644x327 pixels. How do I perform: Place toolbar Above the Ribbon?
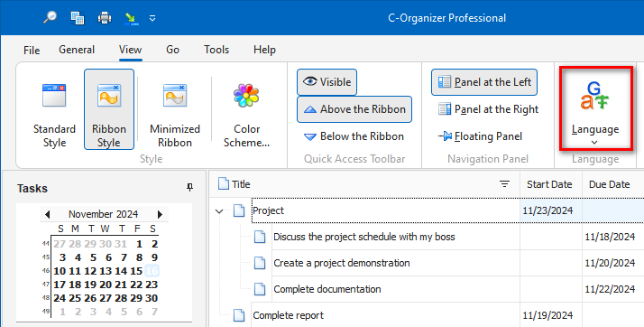[x=354, y=109]
